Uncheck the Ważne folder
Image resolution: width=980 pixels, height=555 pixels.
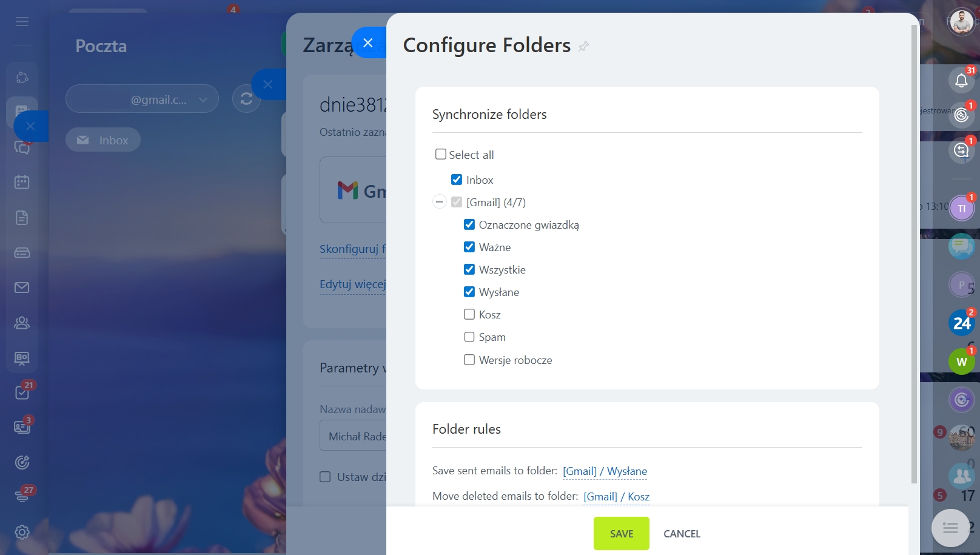469,247
